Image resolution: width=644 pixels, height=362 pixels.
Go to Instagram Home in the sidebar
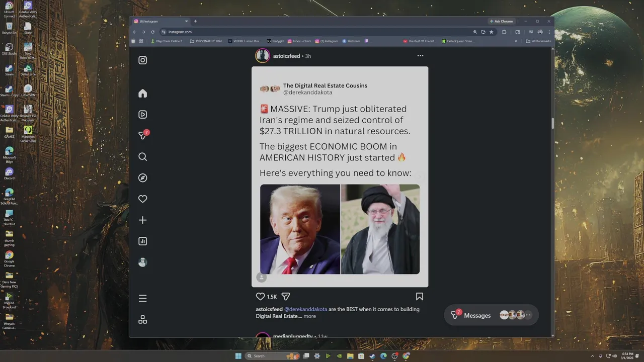tap(143, 94)
